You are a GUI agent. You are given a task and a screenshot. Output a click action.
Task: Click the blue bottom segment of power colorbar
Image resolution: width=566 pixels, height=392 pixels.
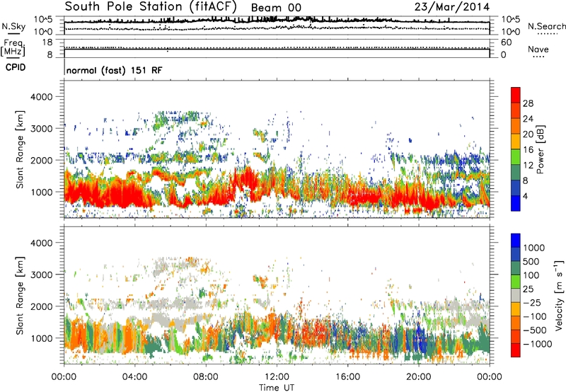point(516,204)
